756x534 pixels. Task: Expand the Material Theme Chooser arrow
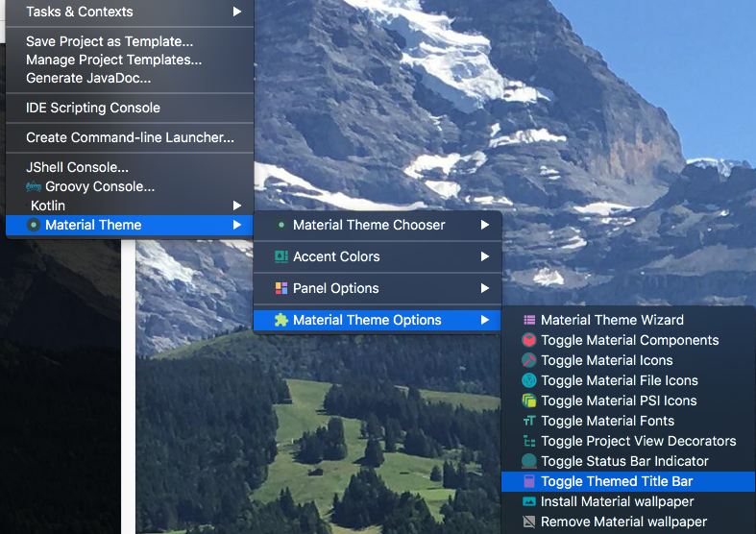[484, 225]
